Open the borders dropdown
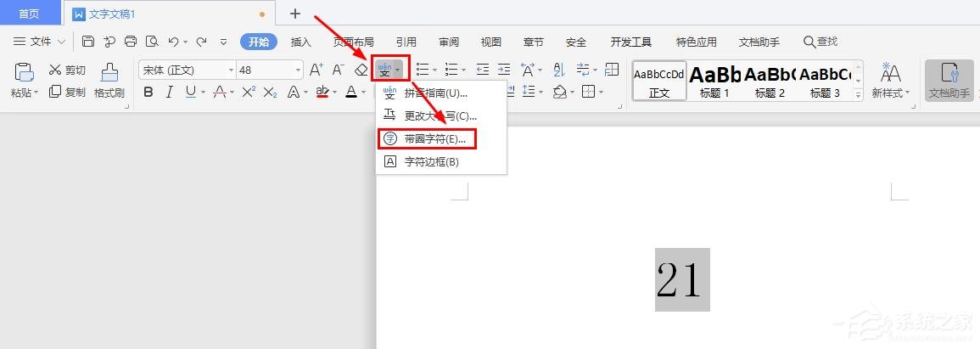 coord(602,92)
